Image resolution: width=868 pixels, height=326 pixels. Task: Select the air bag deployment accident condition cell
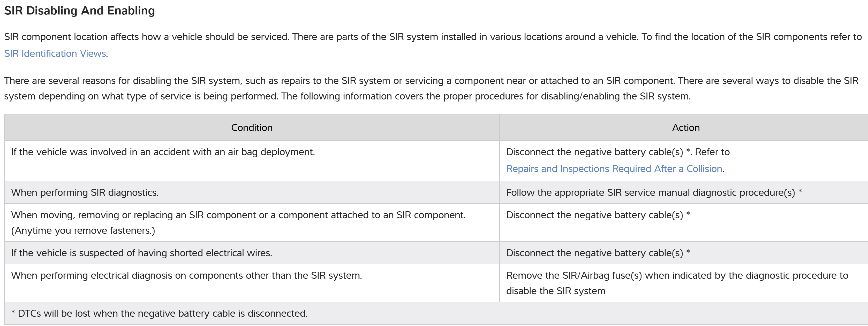(x=163, y=152)
